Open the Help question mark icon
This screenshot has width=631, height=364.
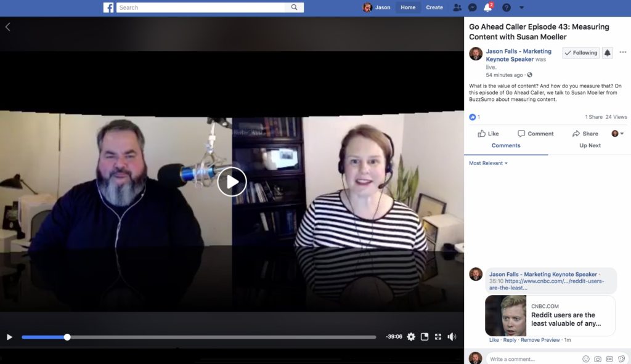click(507, 7)
